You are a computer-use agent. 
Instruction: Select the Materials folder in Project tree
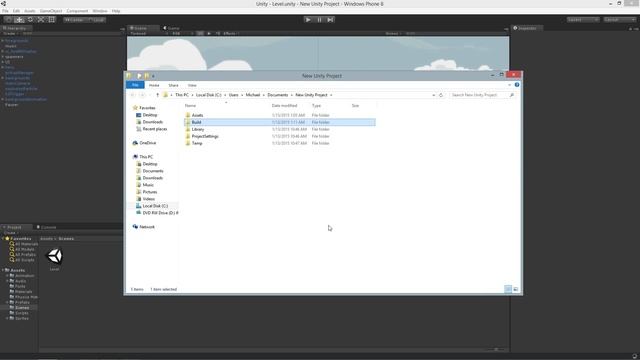(x=21, y=291)
